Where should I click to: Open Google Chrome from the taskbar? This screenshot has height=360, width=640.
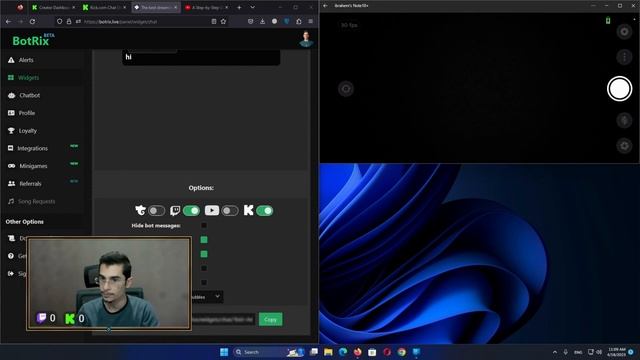click(402, 352)
